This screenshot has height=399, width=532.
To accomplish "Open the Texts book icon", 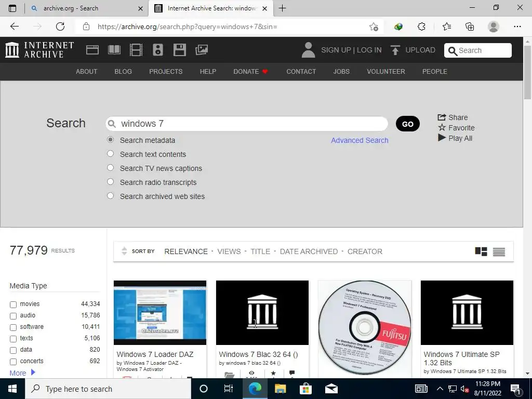I will tap(114, 50).
